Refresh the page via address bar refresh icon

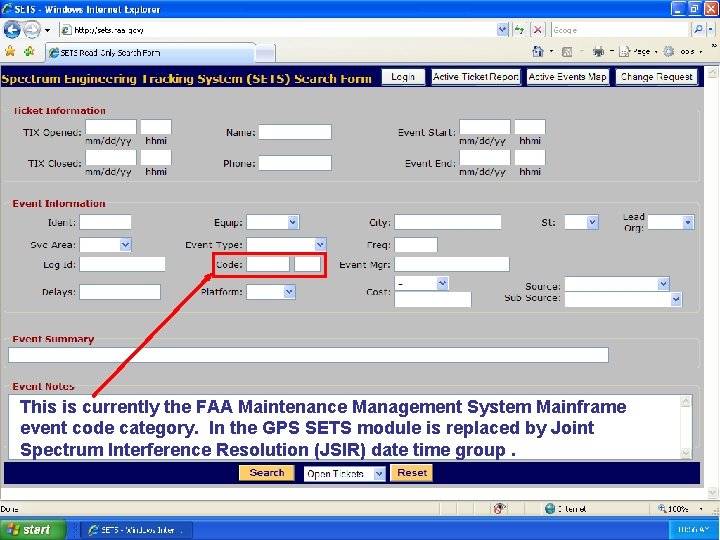click(519, 30)
